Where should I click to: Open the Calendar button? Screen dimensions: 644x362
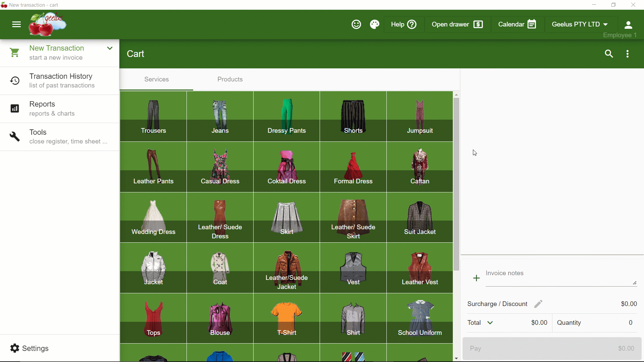[517, 24]
